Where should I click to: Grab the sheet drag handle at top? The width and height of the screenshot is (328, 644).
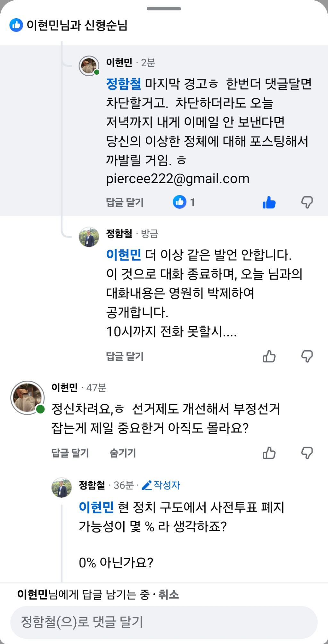point(164,9)
